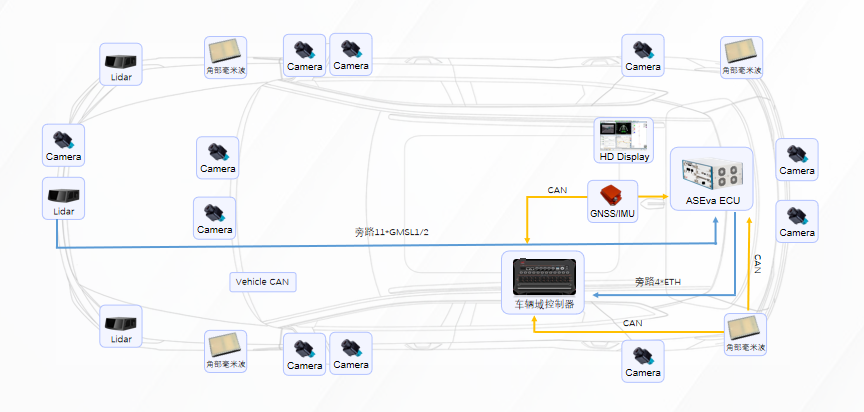Select the top-left 角部毫米波 radar node
This screenshot has width=864, height=412.
coord(226,57)
